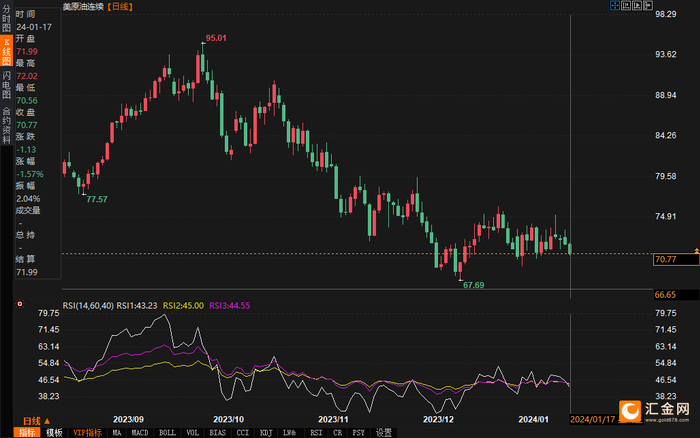Select the K线图 sidebar tab
The image size is (700, 438).
6,51
